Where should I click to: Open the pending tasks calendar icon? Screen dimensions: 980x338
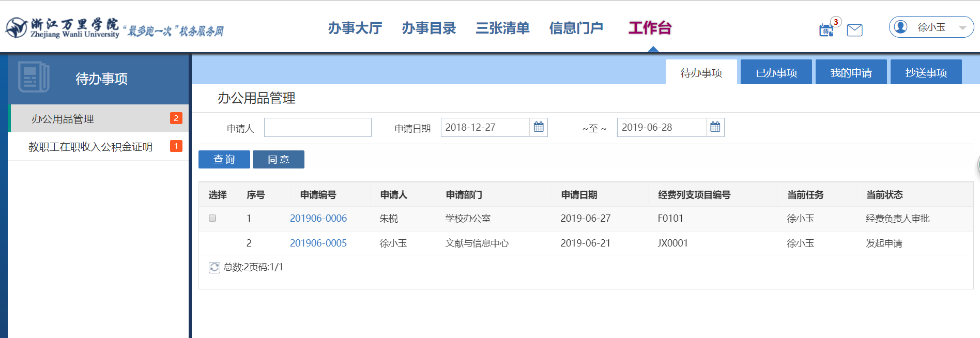826,30
